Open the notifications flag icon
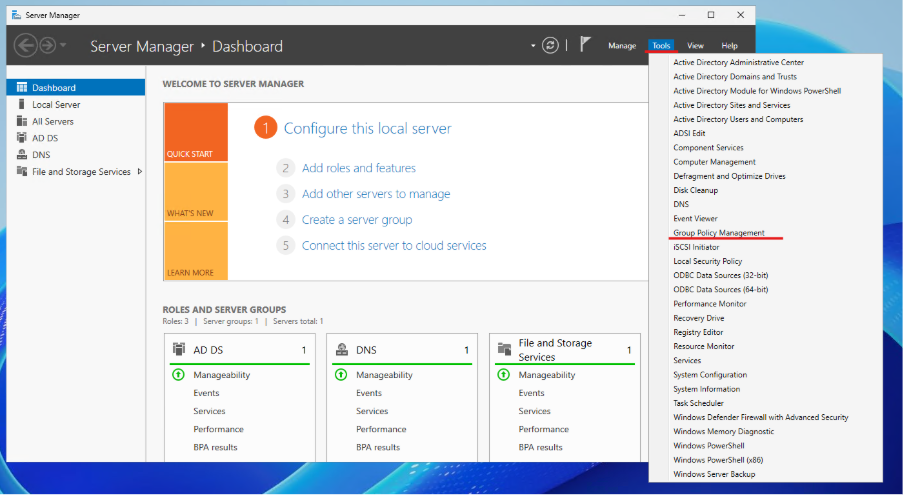The image size is (903, 495). tap(585, 45)
